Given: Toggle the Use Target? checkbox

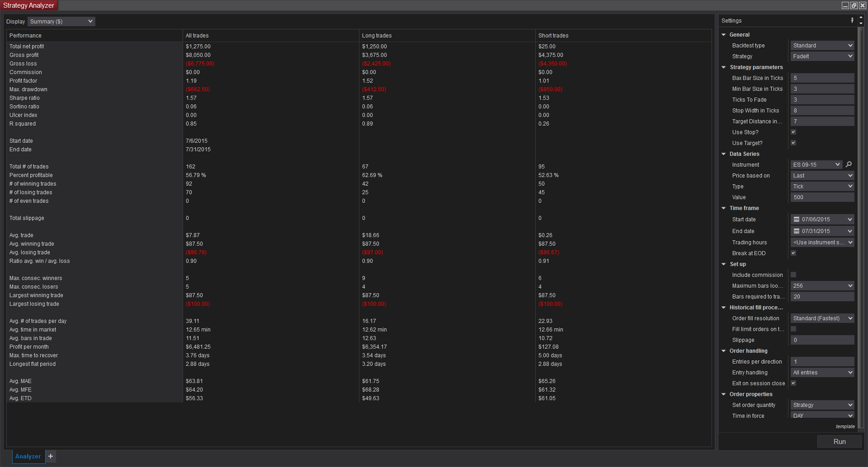Looking at the screenshot, I should [793, 143].
